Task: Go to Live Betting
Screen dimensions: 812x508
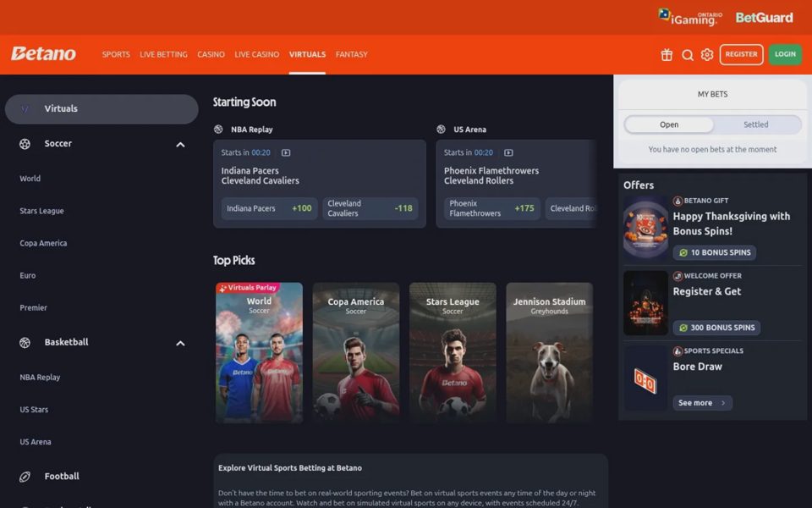Action: pyautogui.click(x=163, y=54)
